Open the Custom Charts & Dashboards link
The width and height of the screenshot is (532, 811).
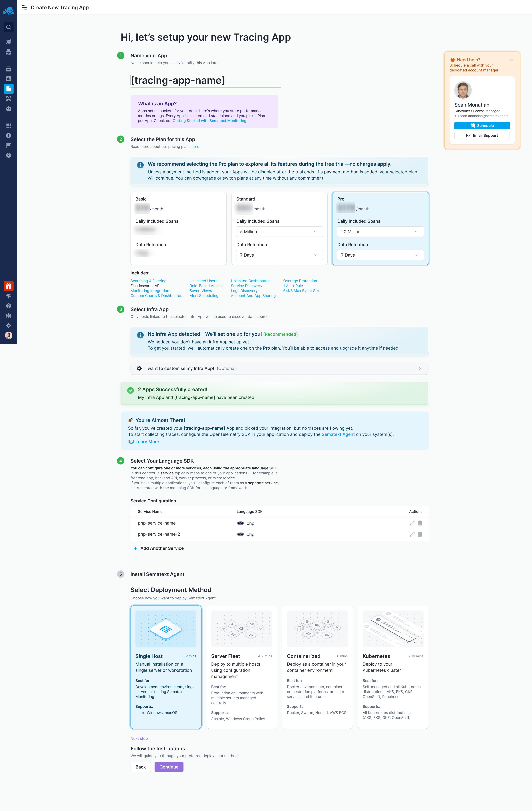pyautogui.click(x=156, y=296)
